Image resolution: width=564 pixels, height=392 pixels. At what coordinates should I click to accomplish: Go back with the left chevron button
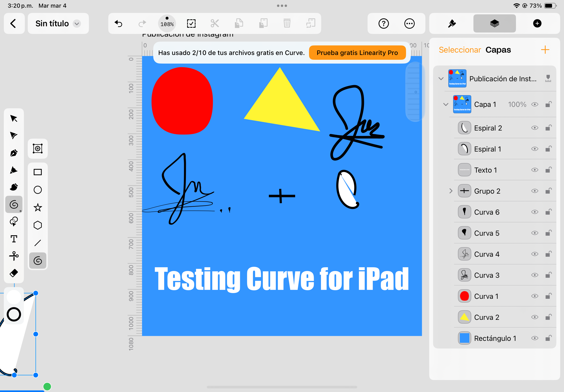tap(14, 24)
